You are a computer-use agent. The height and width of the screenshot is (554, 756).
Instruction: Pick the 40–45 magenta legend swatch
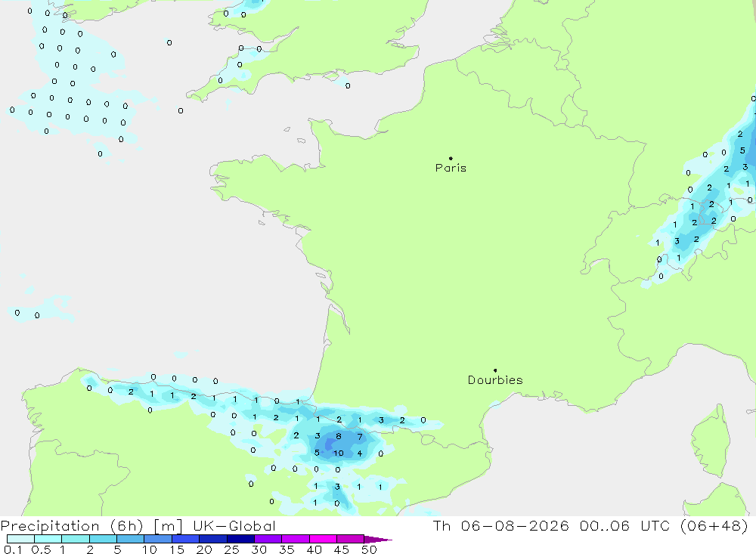coord(323,539)
